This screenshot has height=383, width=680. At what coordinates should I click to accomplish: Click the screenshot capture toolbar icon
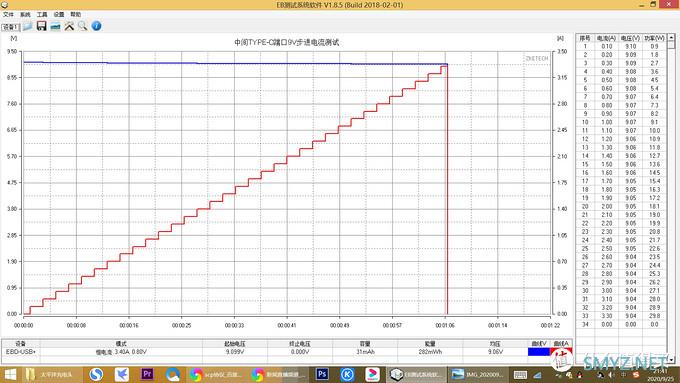(x=55, y=26)
